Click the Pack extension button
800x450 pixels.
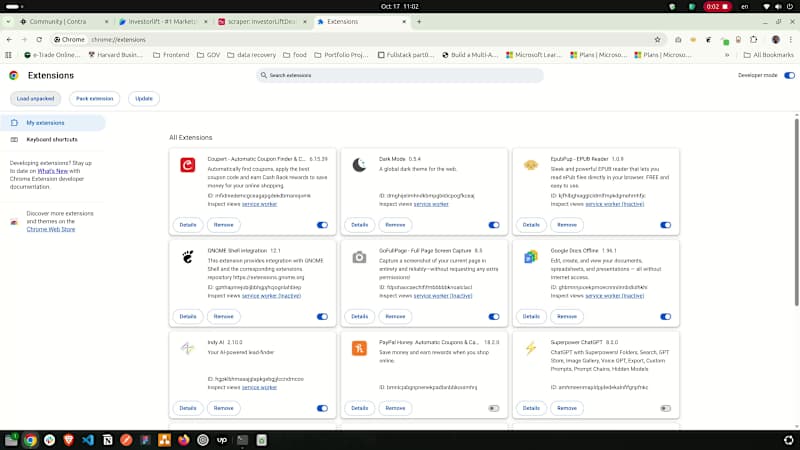pyautogui.click(x=94, y=98)
